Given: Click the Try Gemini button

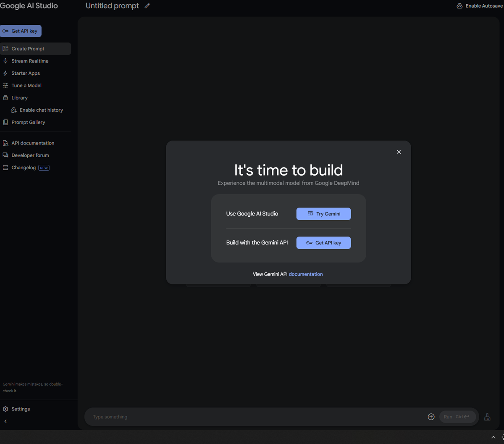Looking at the screenshot, I should 323,214.
